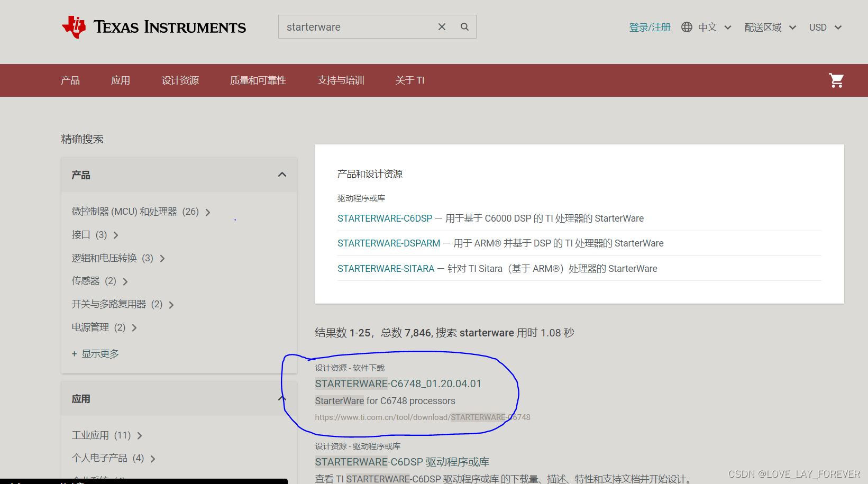
Task: Open the 质量和可靠性 navigation menu
Action: point(258,80)
